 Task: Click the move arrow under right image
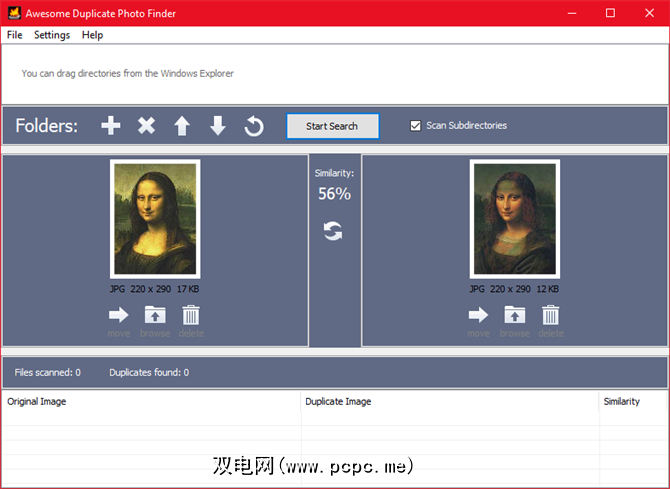(x=478, y=315)
